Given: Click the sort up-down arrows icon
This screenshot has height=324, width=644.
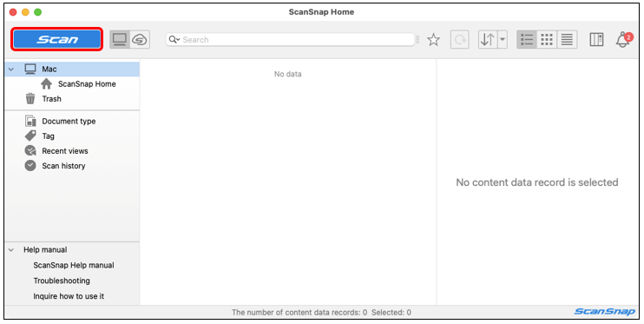Looking at the screenshot, I should 488,40.
